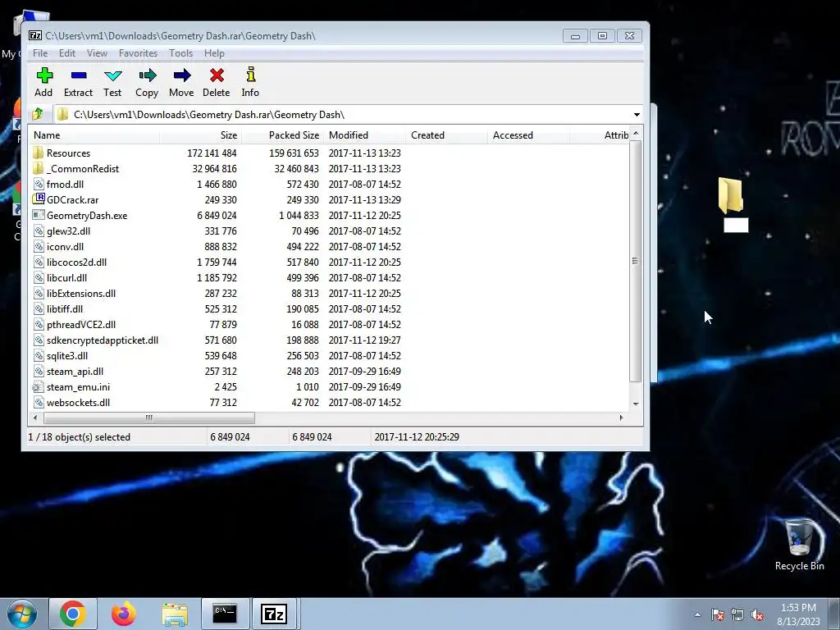Click the taskbar clock showing 1:53 PM
This screenshot has height=630, width=840.
click(x=798, y=614)
